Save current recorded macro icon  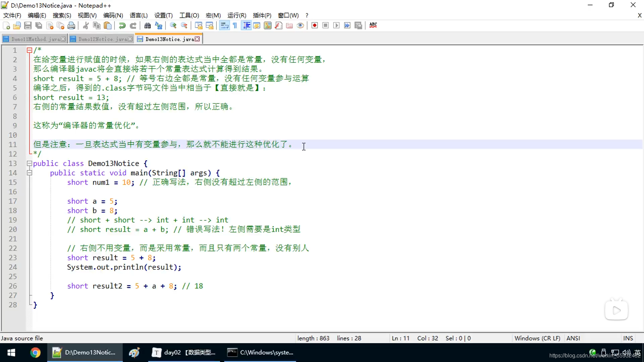click(358, 25)
